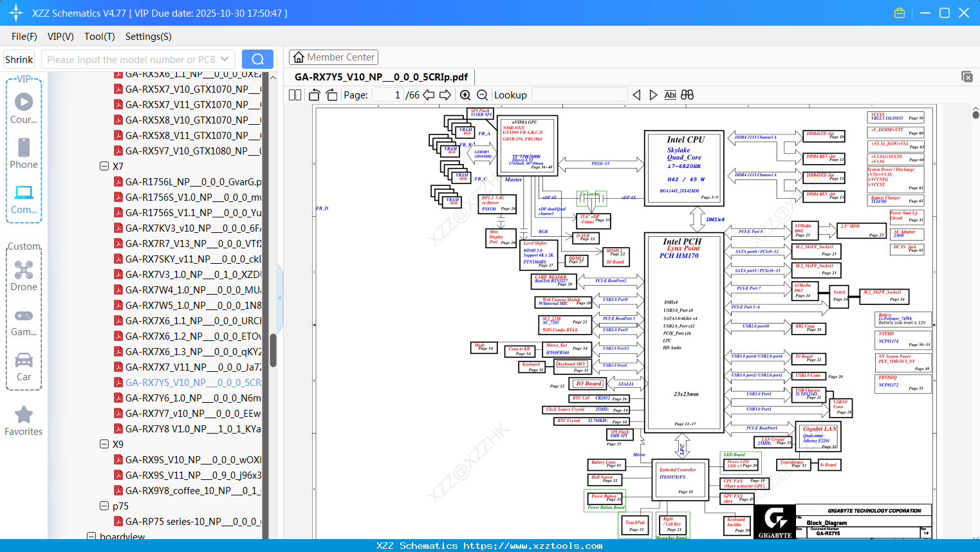This screenshot has height=552, width=980.
Task: Toggle the two-page split view icon
Action: tap(295, 95)
